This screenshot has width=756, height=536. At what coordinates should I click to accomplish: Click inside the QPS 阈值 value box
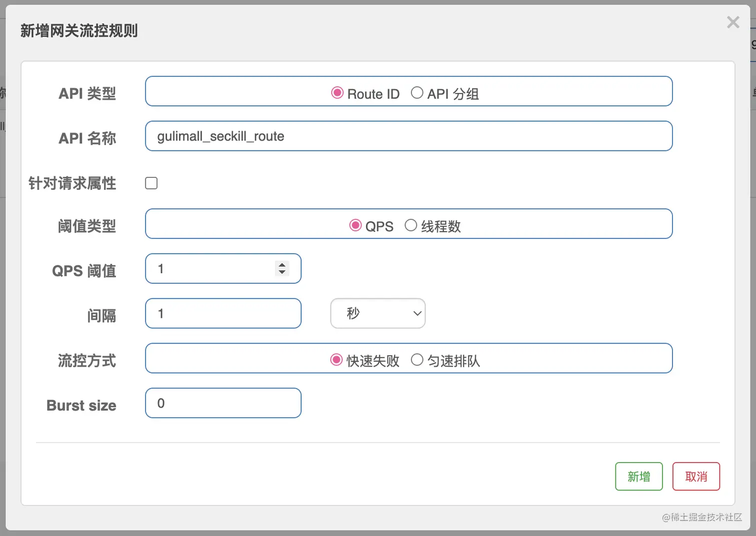(210, 268)
